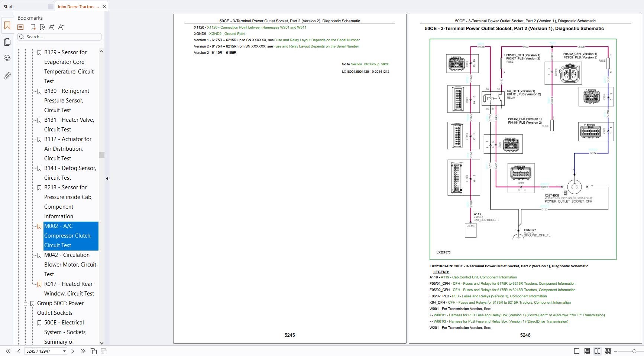The height and width of the screenshot is (356, 644).
Task: Follow the X1120 Connection Point link
Action: (257, 27)
